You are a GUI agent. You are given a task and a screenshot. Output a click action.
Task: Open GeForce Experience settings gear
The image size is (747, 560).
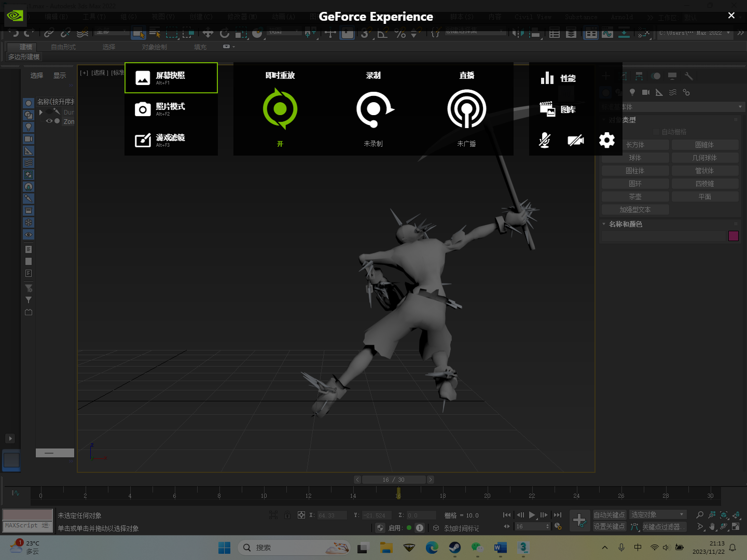(x=607, y=140)
